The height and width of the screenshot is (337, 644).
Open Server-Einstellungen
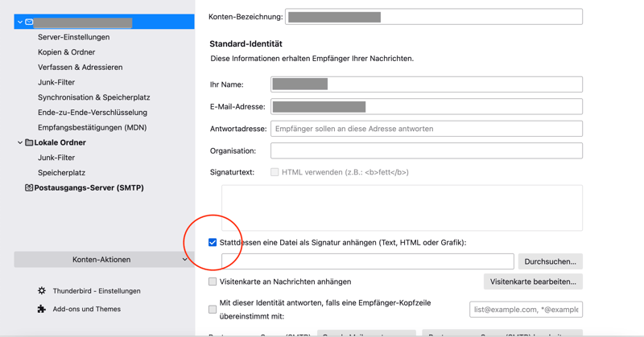coord(74,37)
